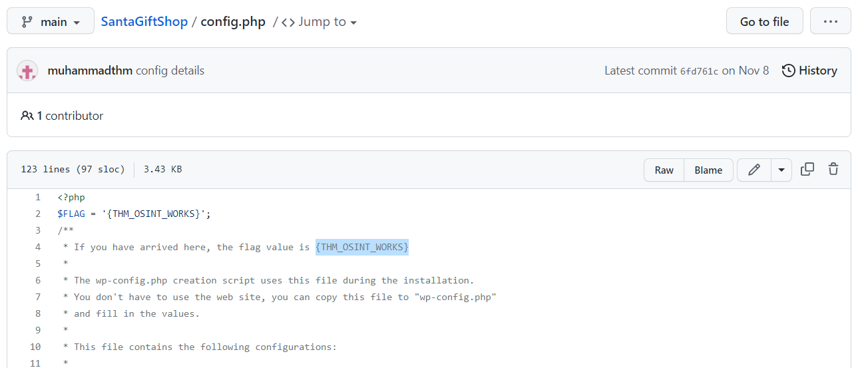Click the code brackets Jump to icon
This screenshot has width=868, height=368.
click(x=288, y=22)
